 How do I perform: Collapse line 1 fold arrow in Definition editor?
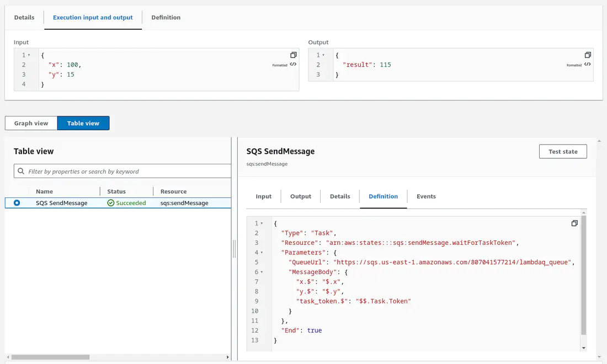(x=262, y=223)
